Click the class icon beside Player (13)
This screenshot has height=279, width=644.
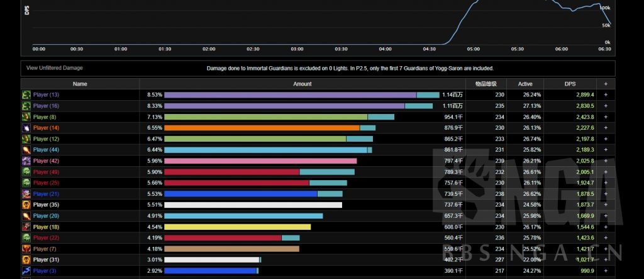(26, 94)
